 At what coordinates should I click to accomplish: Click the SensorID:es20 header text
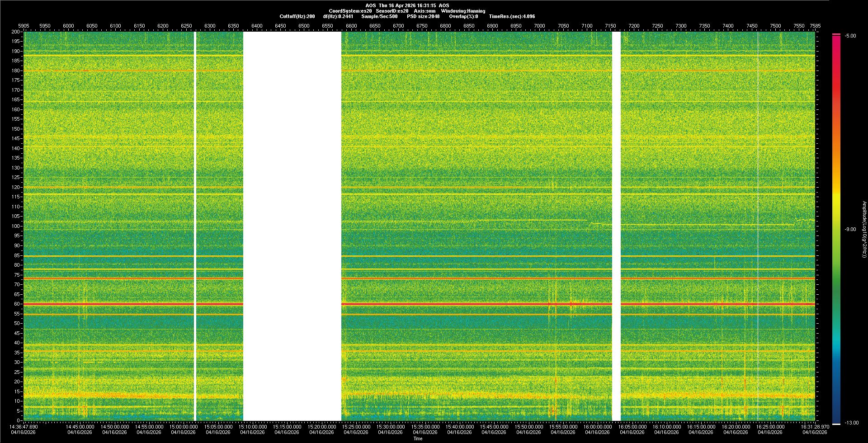[x=392, y=11]
